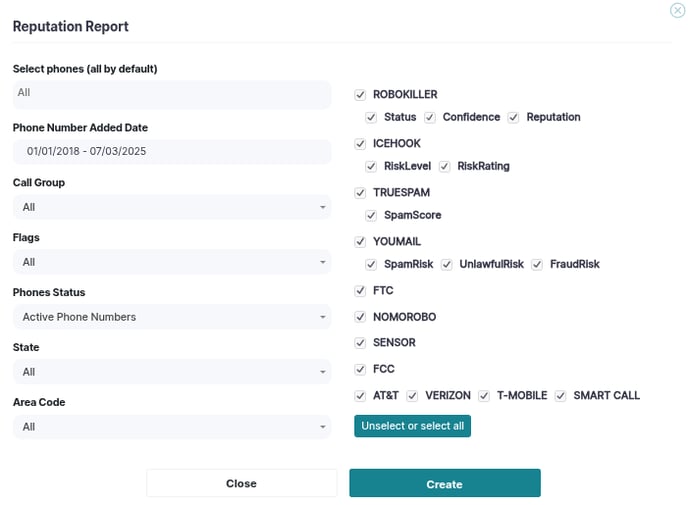688x505 pixels.
Task: Open Phones Status dropdown showing Active Phone Numbers
Action: (172, 317)
